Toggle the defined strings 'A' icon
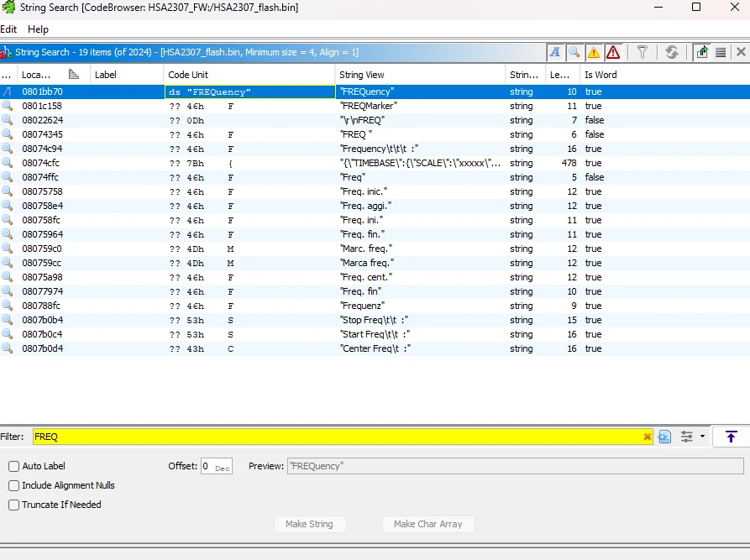 555,52
